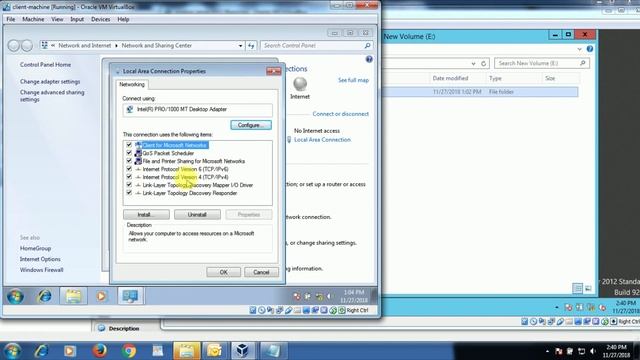
Task: Open Change advanced sharing settings link
Action: click(x=52, y=96)
